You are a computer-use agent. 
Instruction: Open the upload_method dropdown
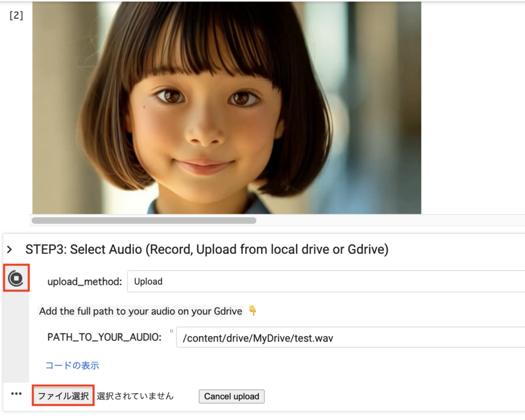point(326,282)
